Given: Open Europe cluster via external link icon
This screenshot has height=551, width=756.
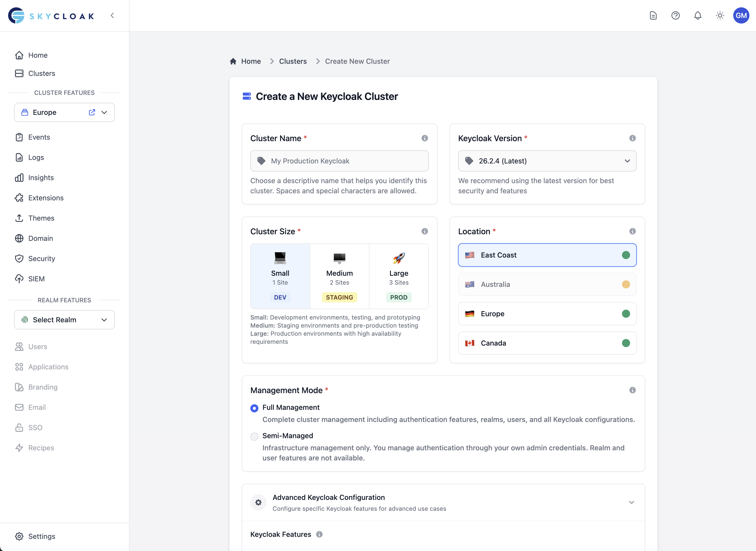Looking at the screenshot, I should (92, 112).
